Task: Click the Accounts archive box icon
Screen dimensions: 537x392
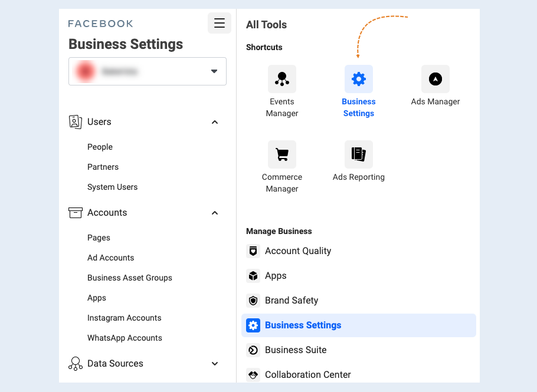Action: click(x=76, y=213)
